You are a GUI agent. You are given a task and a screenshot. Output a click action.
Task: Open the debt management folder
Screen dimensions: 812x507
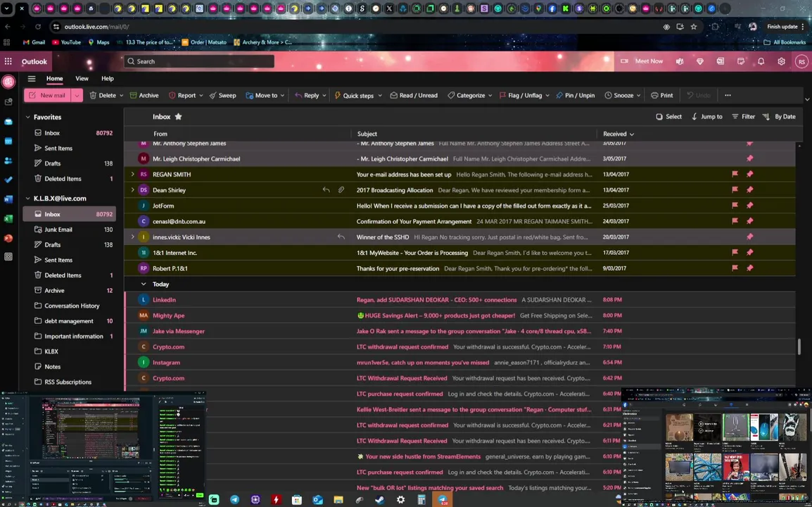click(70, 321)
